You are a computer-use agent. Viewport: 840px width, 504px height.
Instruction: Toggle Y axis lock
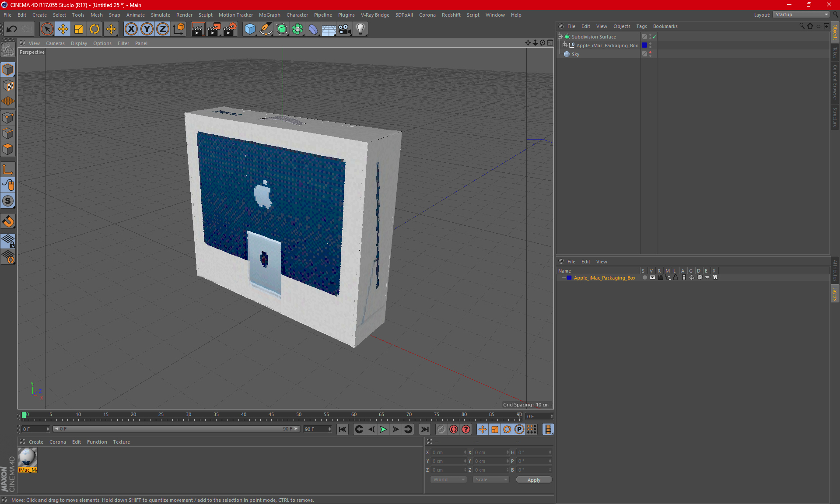pyautogui.click(x=147, y=29)
